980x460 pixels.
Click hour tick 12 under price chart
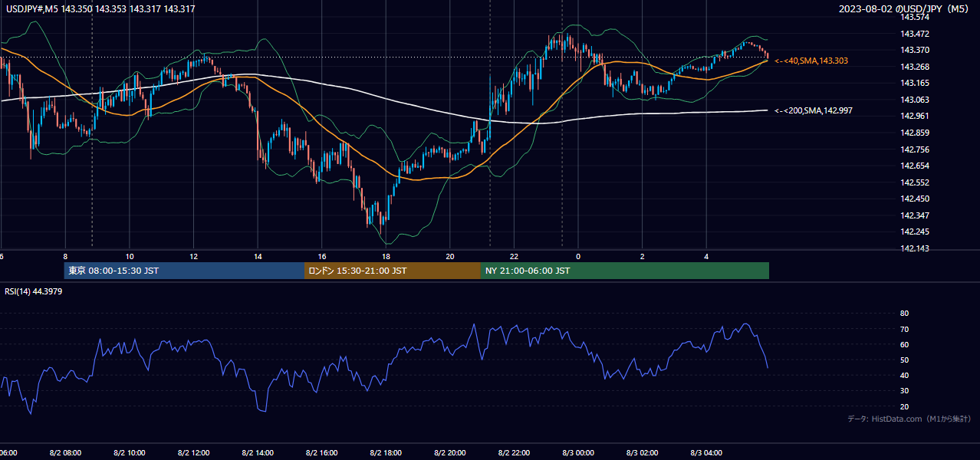click(194, 256)
